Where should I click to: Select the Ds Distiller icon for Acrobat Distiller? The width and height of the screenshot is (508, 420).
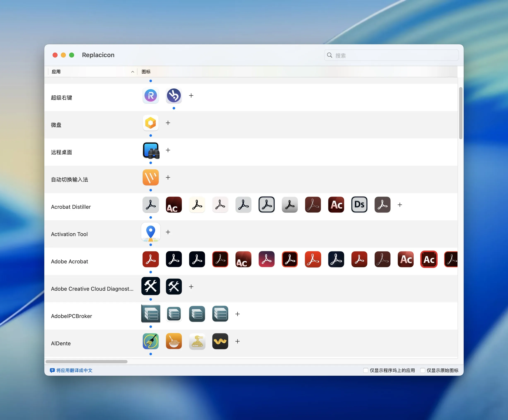click(359, 205)
